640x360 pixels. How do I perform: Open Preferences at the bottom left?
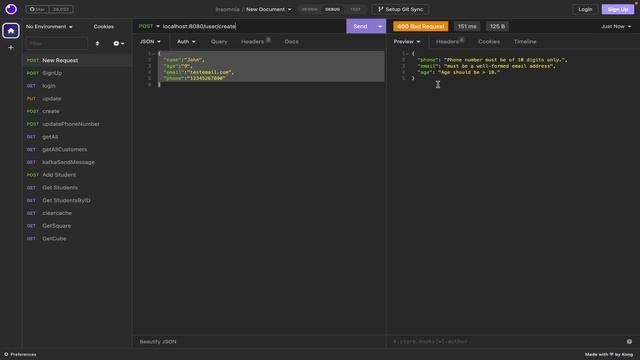[x=20, y=354]
